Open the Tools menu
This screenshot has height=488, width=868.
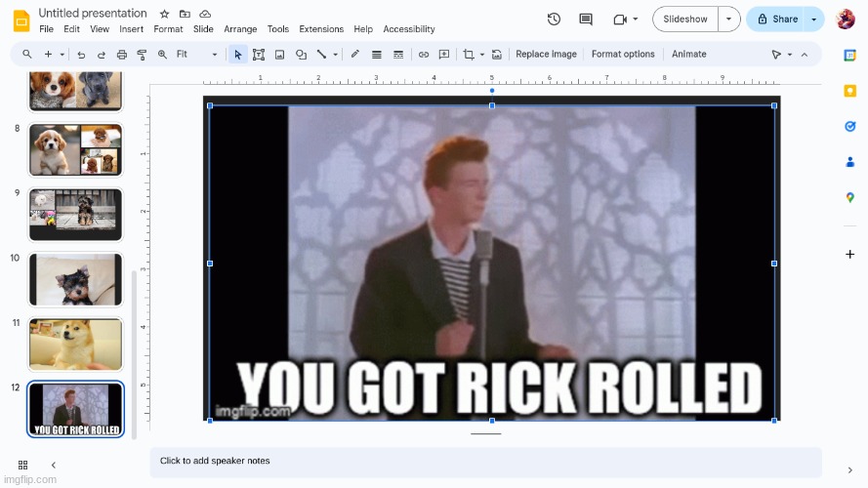coord(278,29)
